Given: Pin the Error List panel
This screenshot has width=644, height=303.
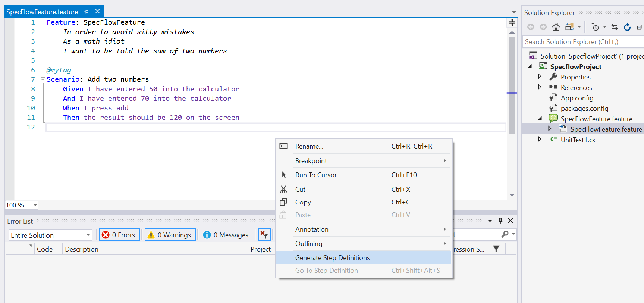Looking at the screenshot, I should 500,221.
